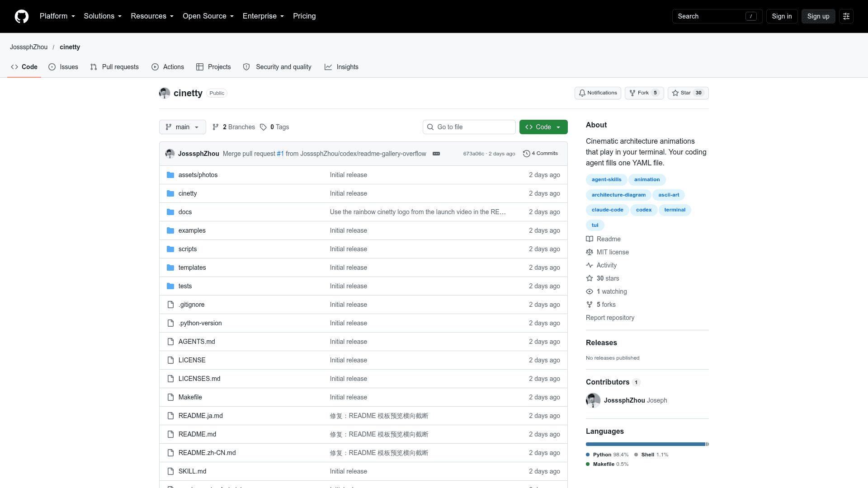This screenshot has height=488, width=868.
Task: Expand the Platform menu
Action: click(x=57, y=16)
